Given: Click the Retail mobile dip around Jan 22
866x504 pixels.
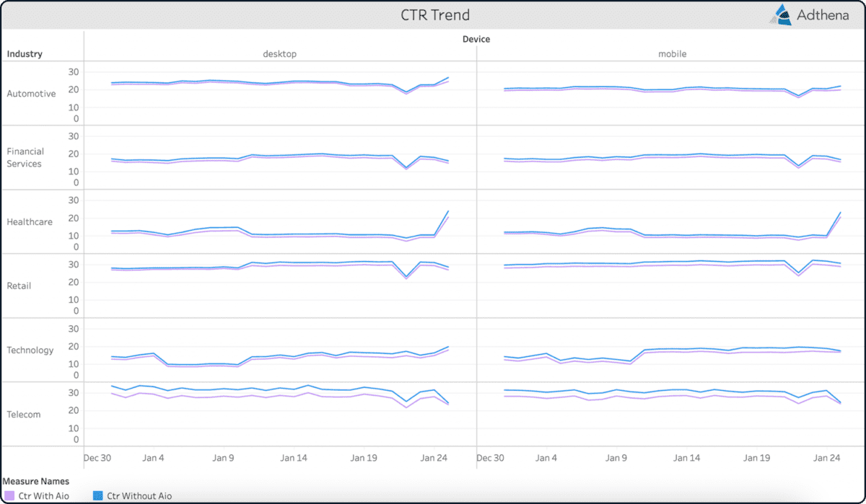Looking at the screenshot, I should pos(797,273).
